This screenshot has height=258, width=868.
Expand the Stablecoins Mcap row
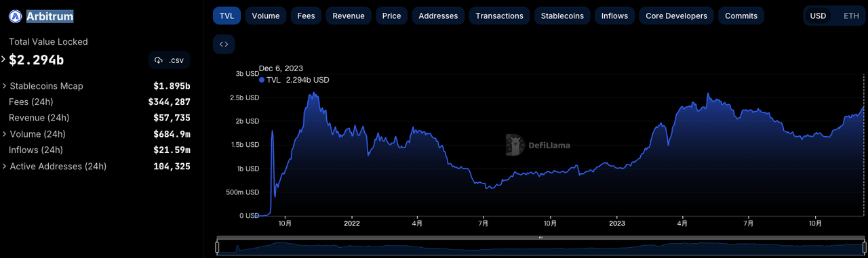pos(4,86)
